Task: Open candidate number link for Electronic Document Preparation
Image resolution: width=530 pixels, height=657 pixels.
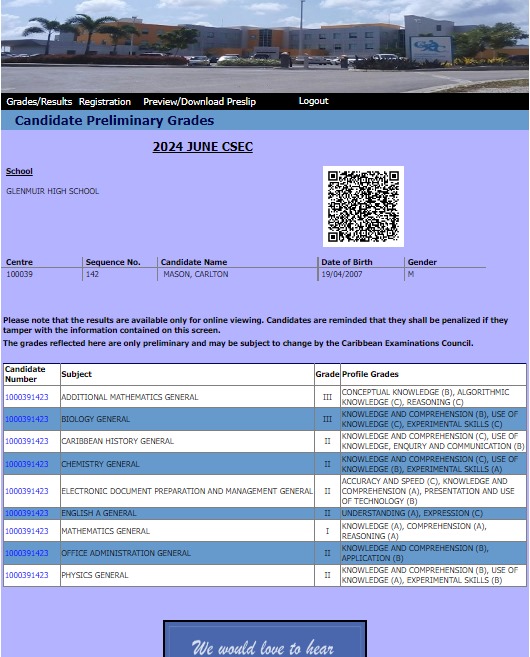Action: 27,491
